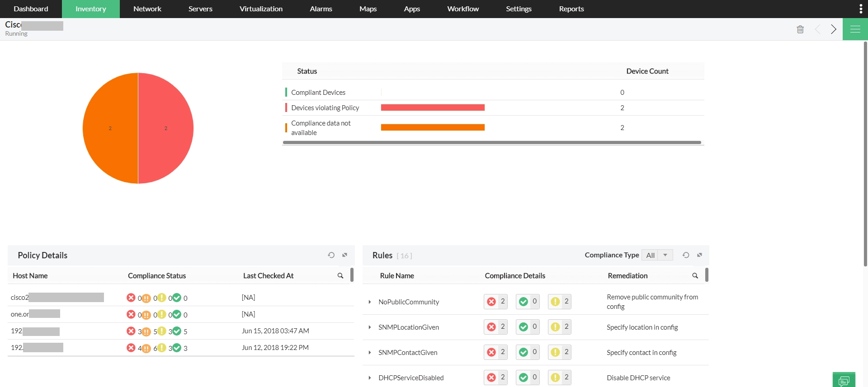Go to next device arrow

pos(834,29)
